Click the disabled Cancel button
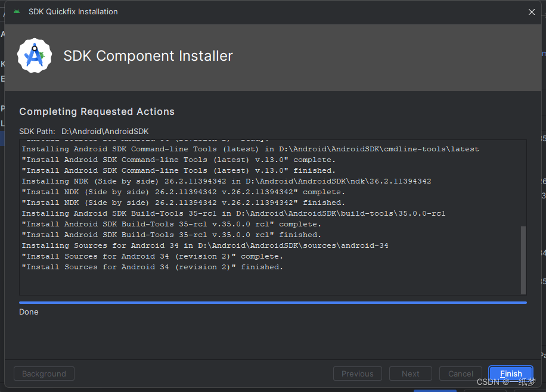 click(460, 374)
